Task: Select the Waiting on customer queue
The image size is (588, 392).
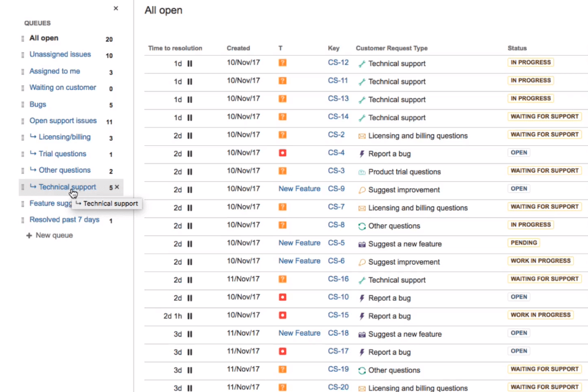Action: pos(62,87)
